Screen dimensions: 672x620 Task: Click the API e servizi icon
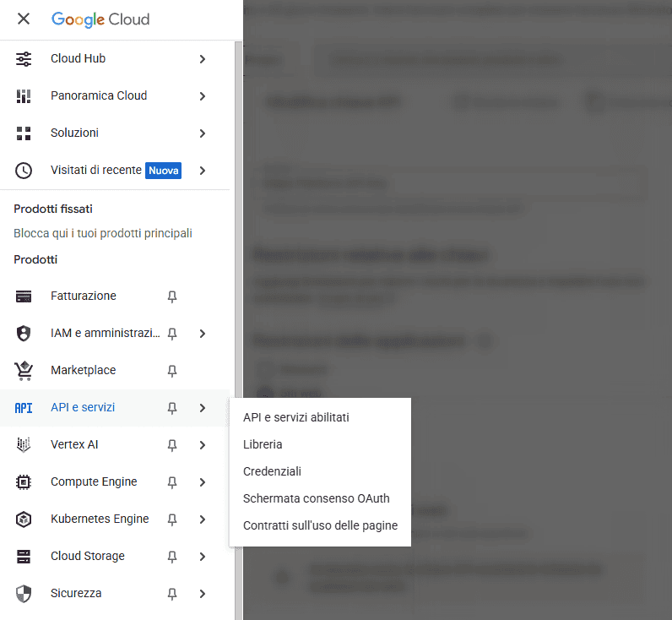[24, 408]
